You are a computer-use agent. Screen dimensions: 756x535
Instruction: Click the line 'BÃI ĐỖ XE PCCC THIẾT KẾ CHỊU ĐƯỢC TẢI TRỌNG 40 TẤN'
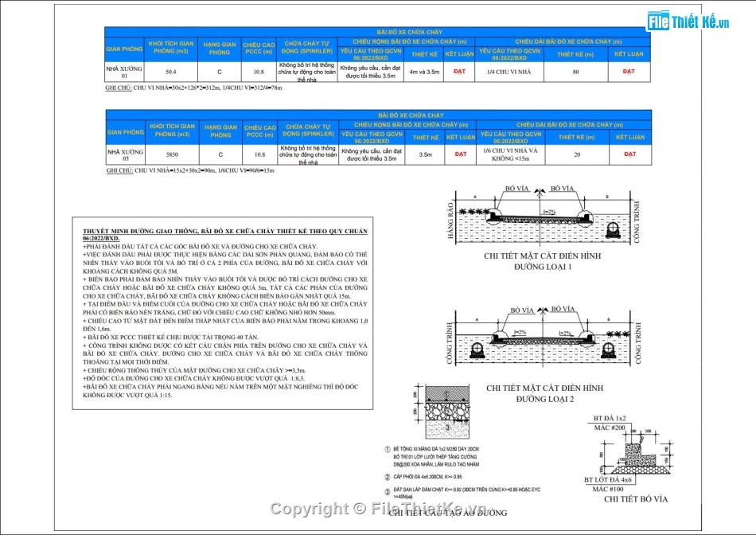[x=170, y=338]
